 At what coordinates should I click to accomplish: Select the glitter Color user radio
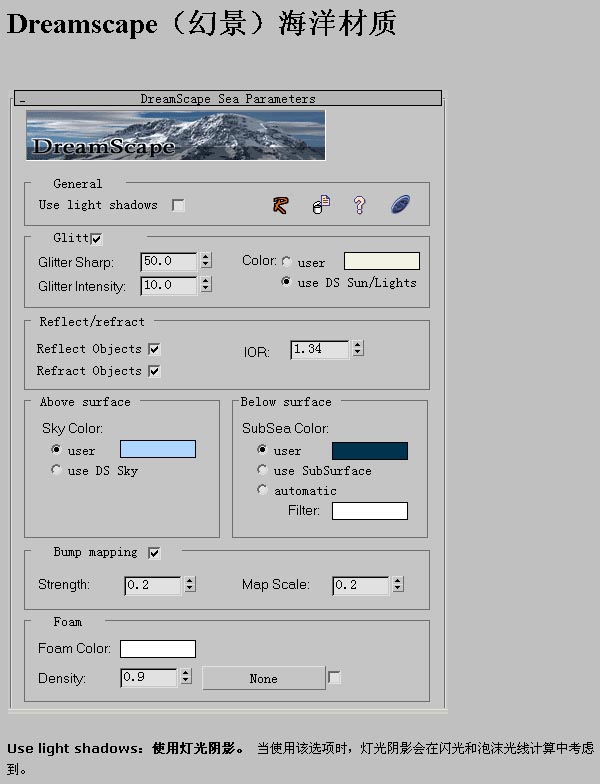(286, 262)
